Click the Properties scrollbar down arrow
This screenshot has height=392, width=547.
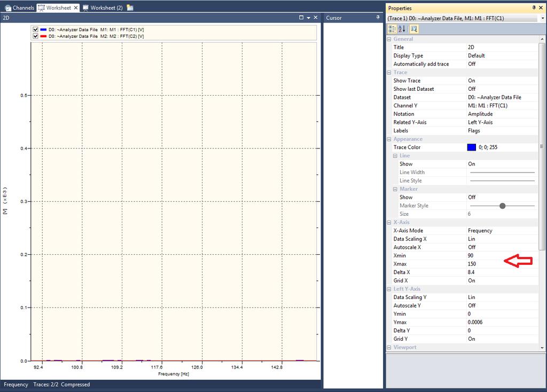click(542, 348)
